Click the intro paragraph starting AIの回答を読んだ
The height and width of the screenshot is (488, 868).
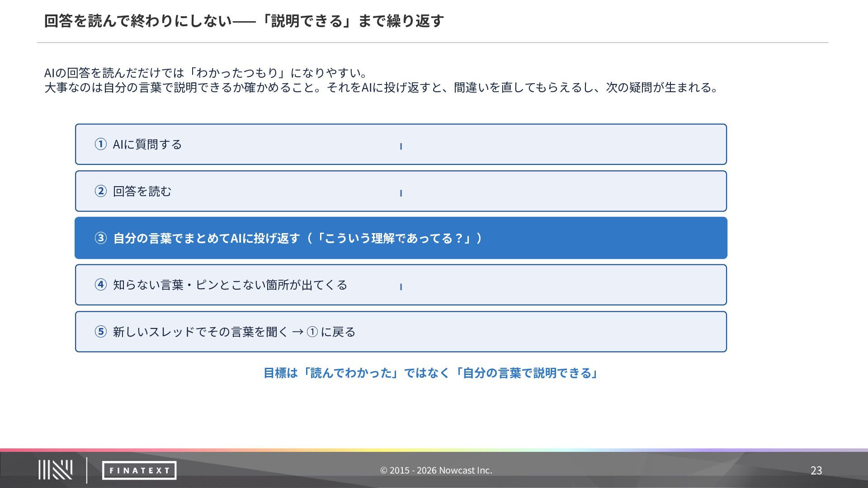pyautogui.click(x=382, y=80)
